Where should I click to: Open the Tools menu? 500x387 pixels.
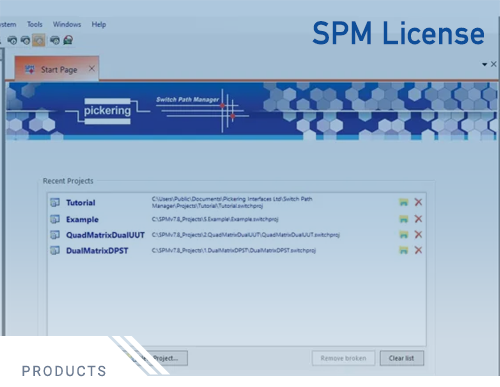(x=35, y=24)
